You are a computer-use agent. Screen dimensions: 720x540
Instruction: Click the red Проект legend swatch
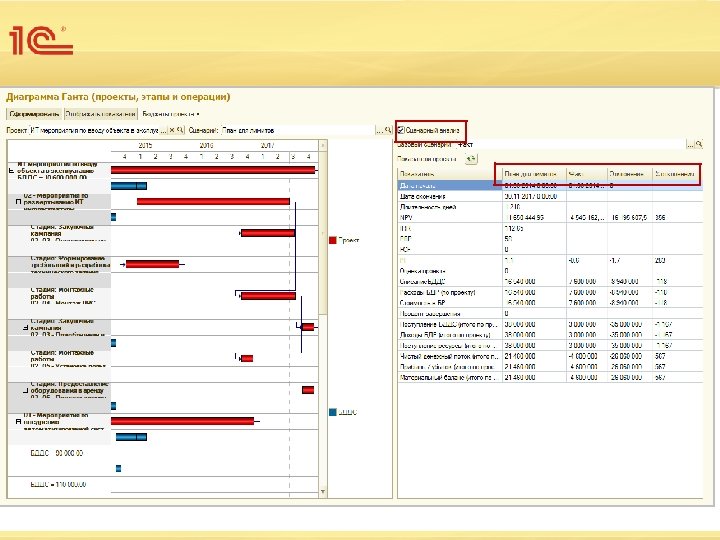click(x=333, y=240)
